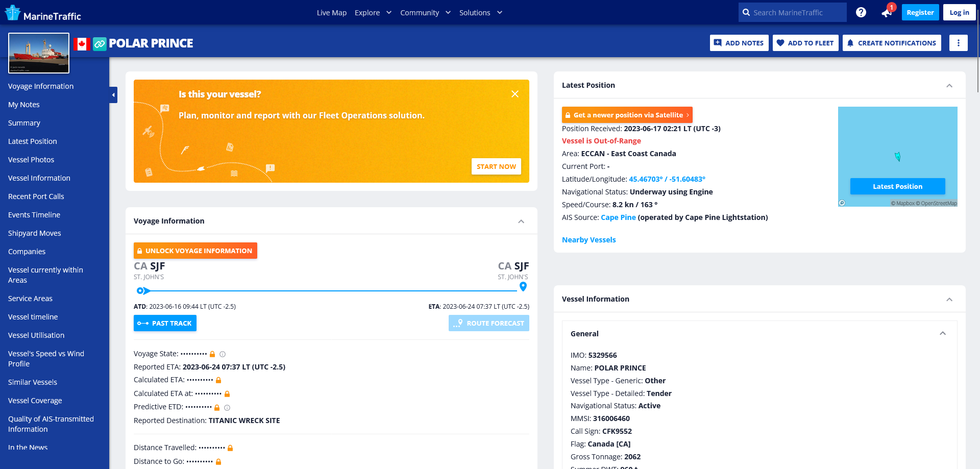Click ADD NOTES button
The height and width of the screenshot is (469, 980).
click(739, 43)
